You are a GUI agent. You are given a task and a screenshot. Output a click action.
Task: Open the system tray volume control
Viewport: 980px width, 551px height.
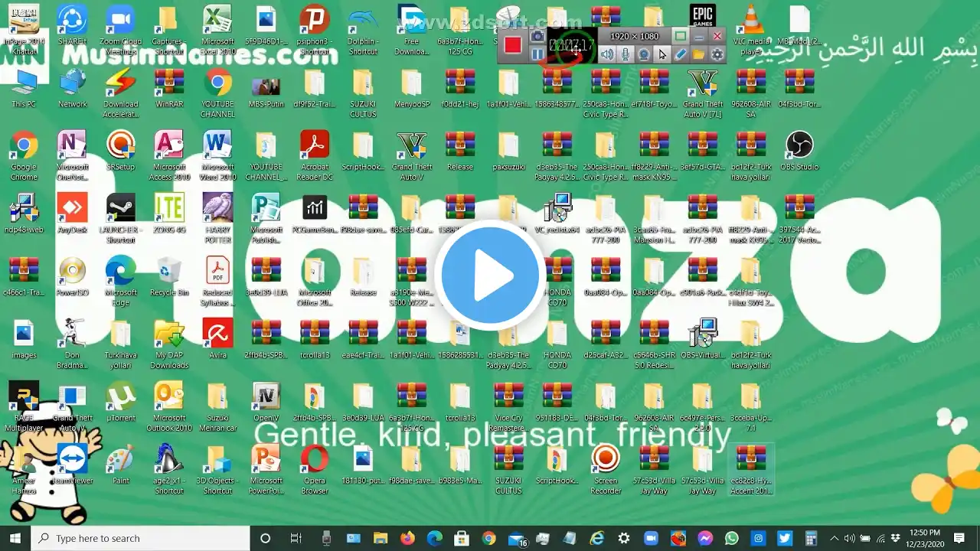pyautogui.click(x=849, y=538)
